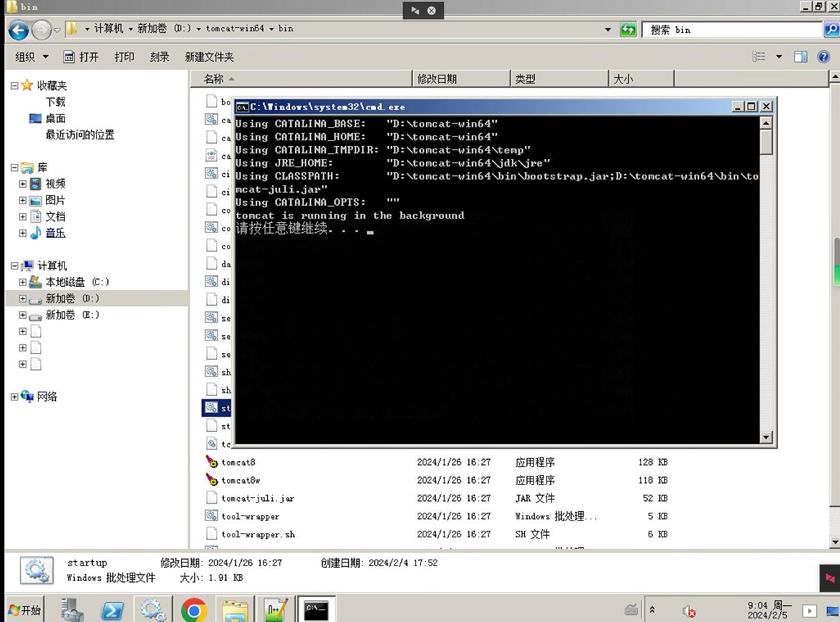Toggle the preview pane icon

point(800,57)
